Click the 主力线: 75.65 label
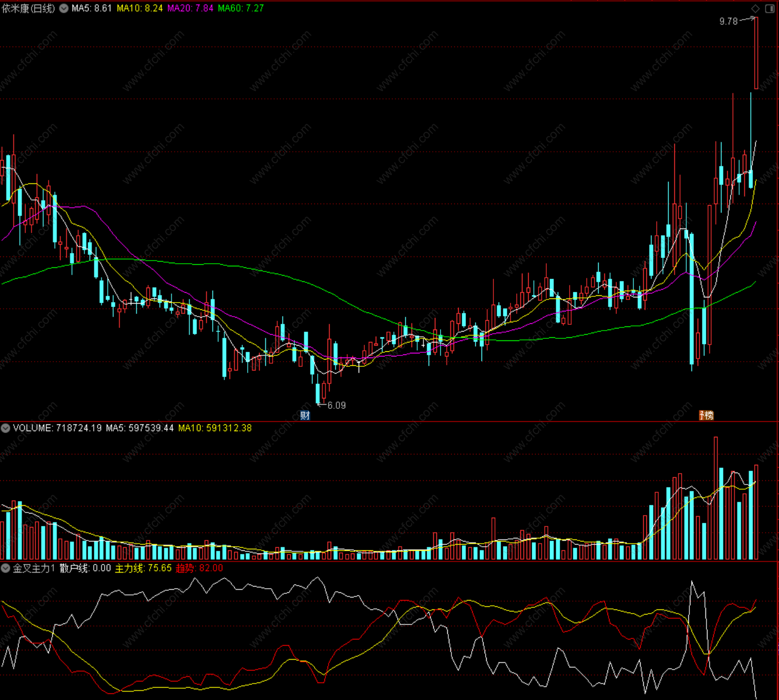 (x=143, y=568)
